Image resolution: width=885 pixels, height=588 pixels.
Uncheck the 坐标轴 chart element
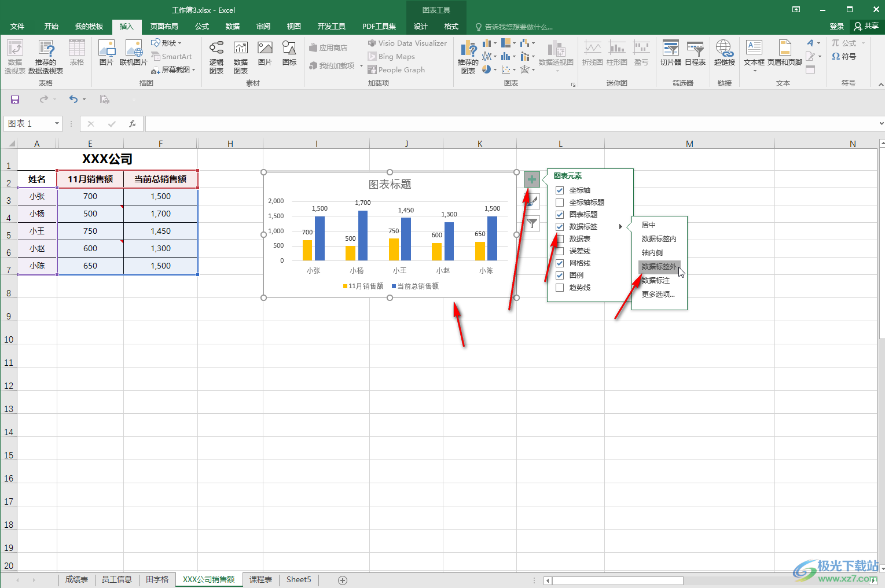point(560,190)
